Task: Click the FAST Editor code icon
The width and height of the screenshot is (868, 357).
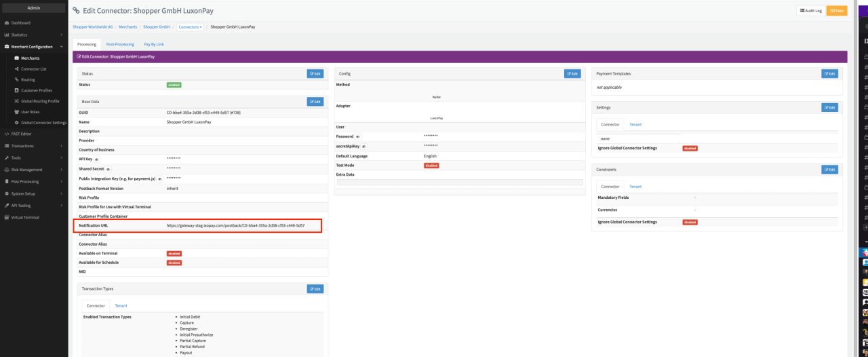Action: pyautogui.click(x=6, y=134)
